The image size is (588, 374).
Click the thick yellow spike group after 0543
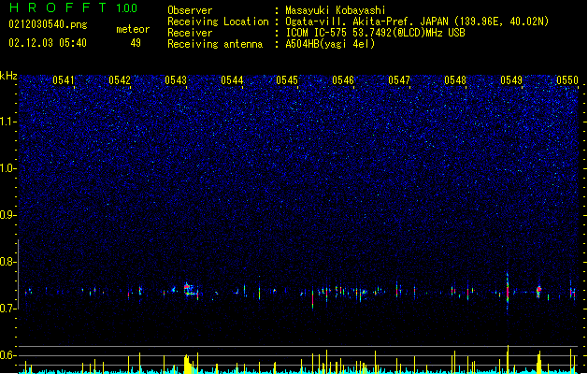[x=188, y=364]
